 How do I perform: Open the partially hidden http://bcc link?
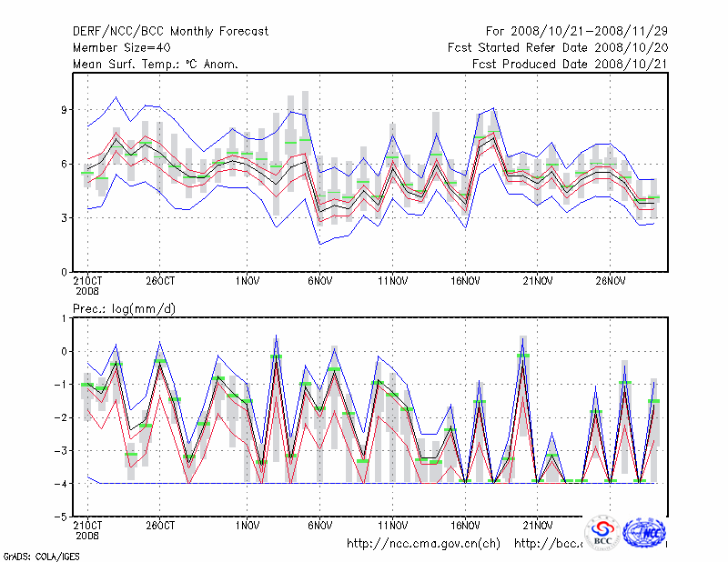[x=548, y=544]
